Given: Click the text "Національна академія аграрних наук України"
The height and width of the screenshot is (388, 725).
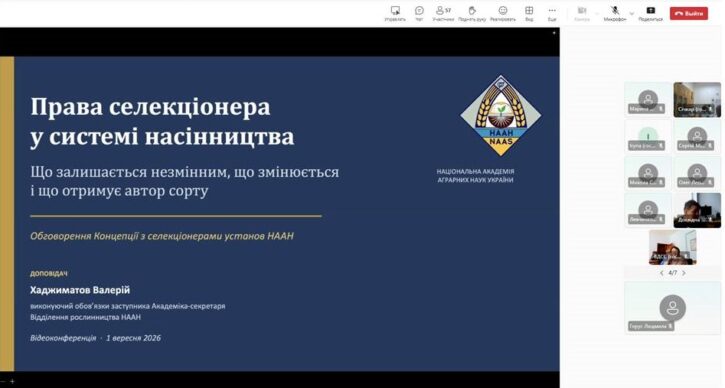Looking at the screenshot, I should (475, 176).
